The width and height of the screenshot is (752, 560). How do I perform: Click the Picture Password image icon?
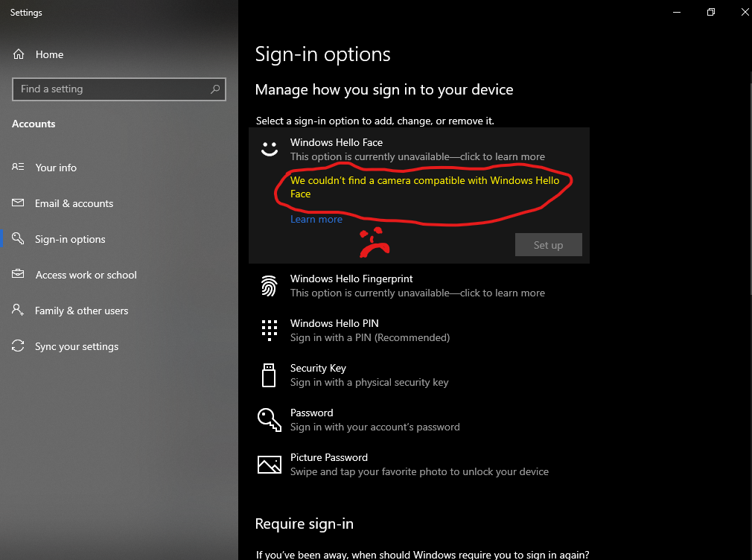(x=269, y=465)
